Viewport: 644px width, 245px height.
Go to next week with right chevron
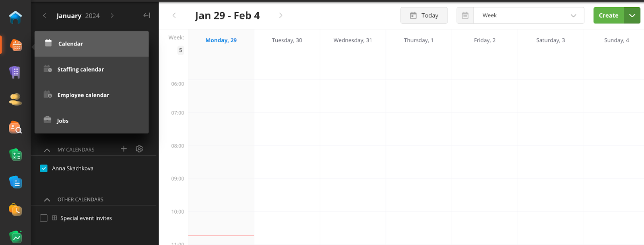[x=281, y=15]
